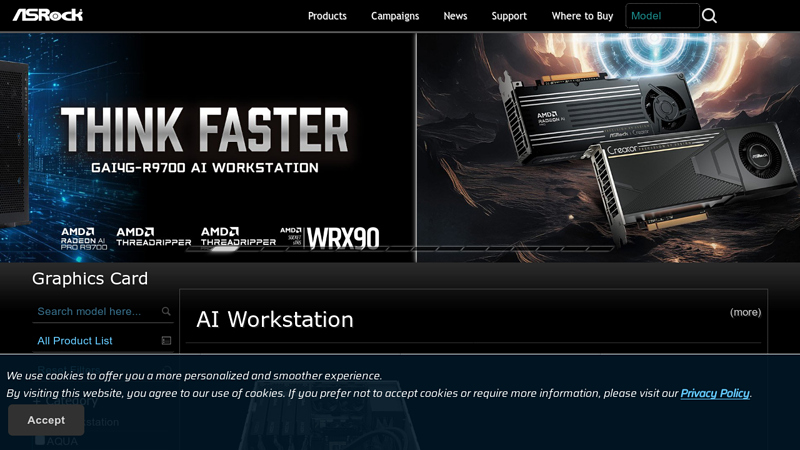Click the magnifier icon beside Model field
The image size is (800, 450).
(709, 16)
